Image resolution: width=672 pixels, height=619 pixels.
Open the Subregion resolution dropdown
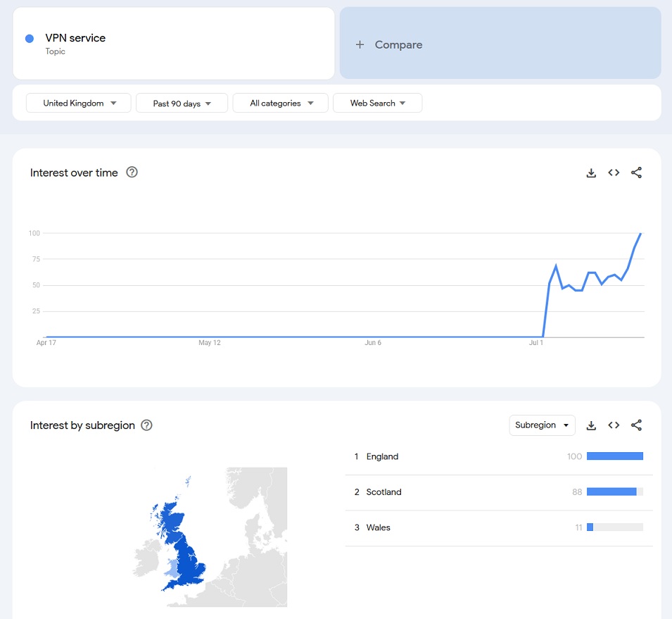542,425
